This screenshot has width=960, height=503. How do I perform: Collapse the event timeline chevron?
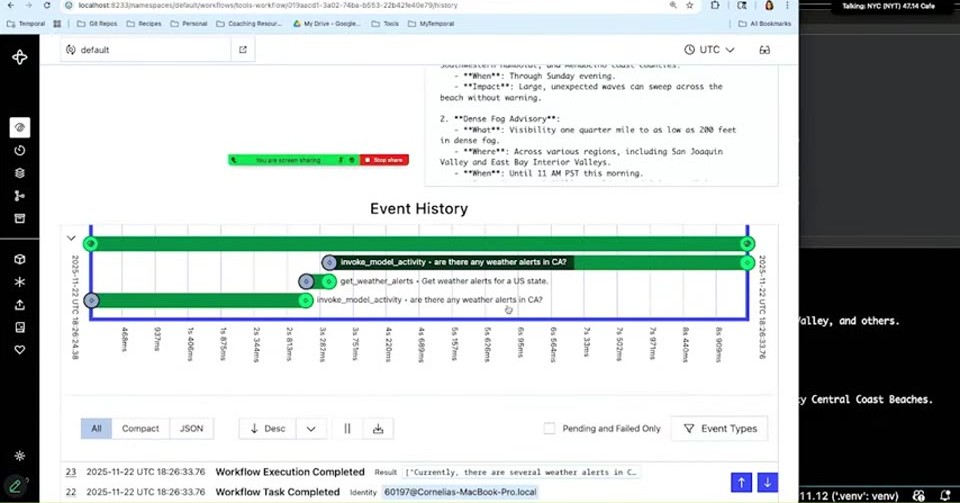(71, 238)
